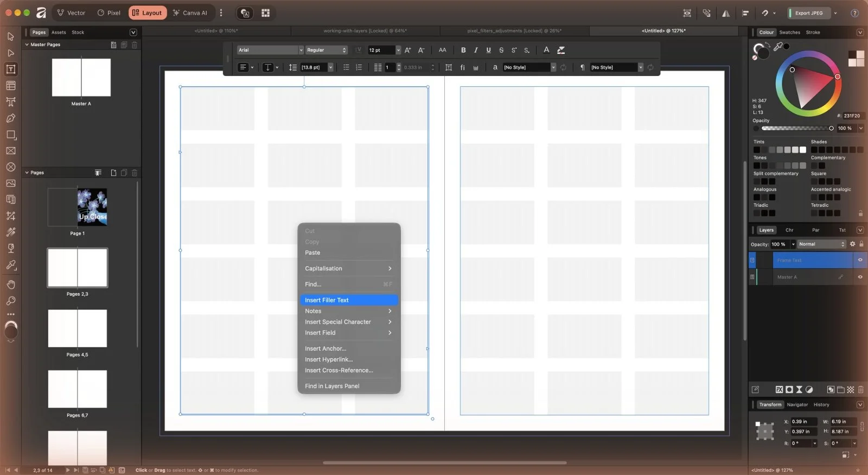This screenshot has width=868, height=475.
Task: Select the Table tool
Action: point(10,86)
